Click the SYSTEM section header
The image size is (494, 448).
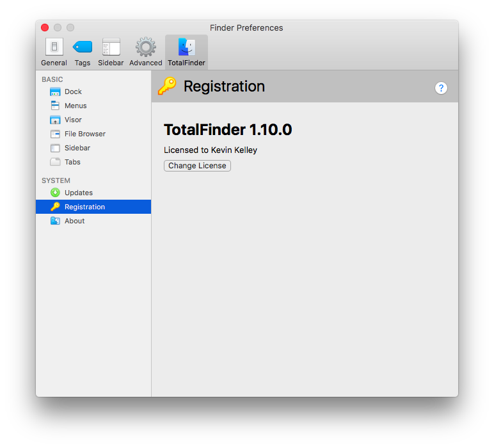tap(56, 180)
